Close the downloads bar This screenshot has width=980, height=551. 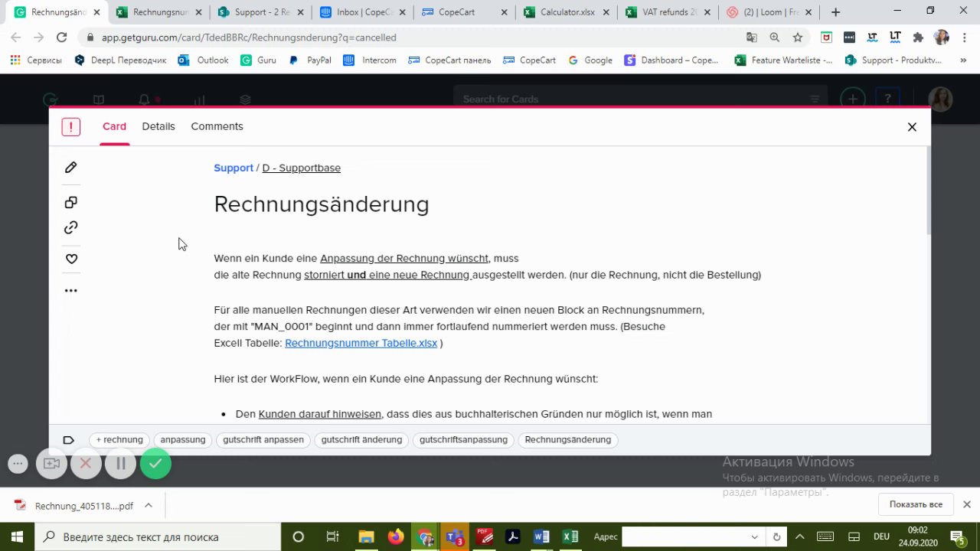coord(967,504)
